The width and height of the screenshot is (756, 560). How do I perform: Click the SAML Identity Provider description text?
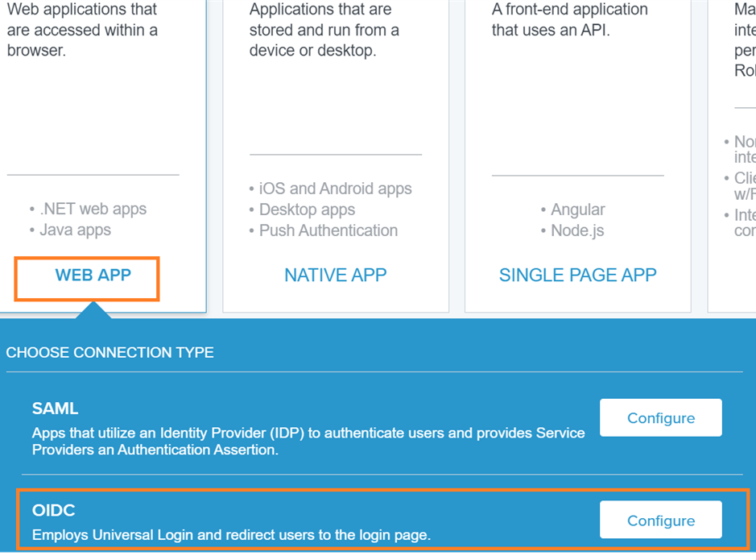[x=306, y=442]
